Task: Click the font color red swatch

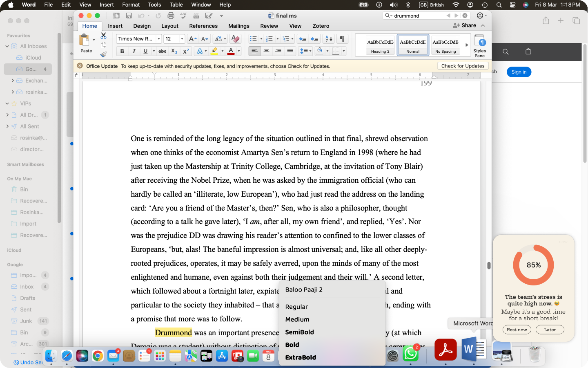Action: click(x=231, y=51)
